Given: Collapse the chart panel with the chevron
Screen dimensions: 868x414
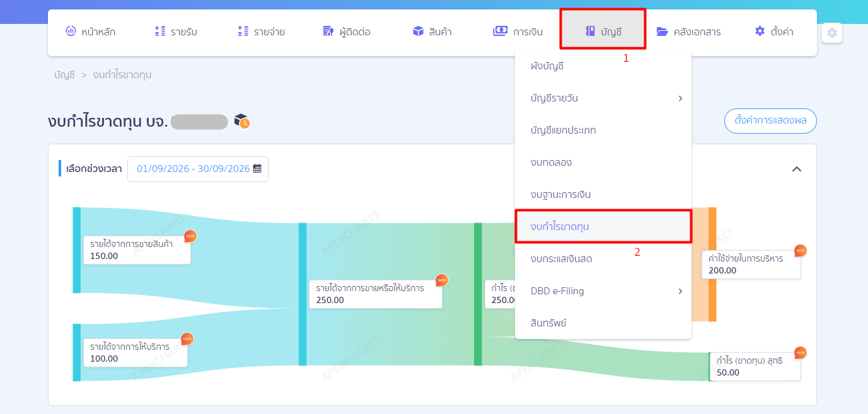Looking at the screenshot, I should point(797,169).
